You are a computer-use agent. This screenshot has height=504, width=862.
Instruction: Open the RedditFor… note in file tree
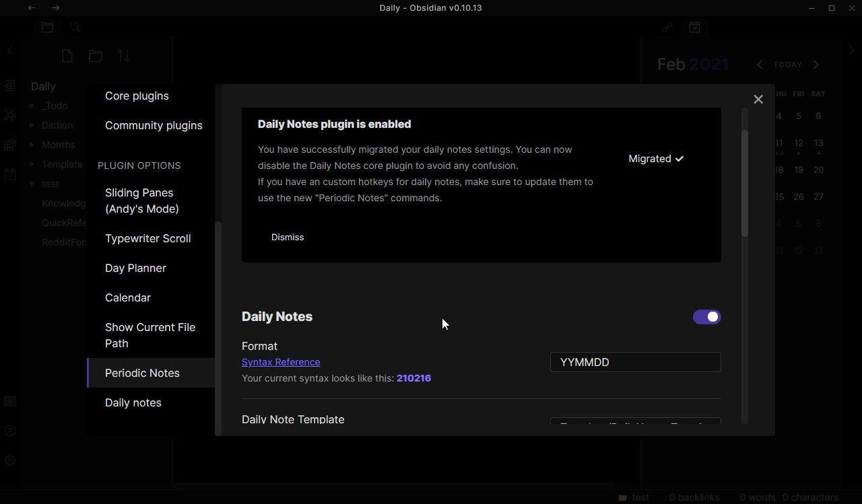point(63,242)
